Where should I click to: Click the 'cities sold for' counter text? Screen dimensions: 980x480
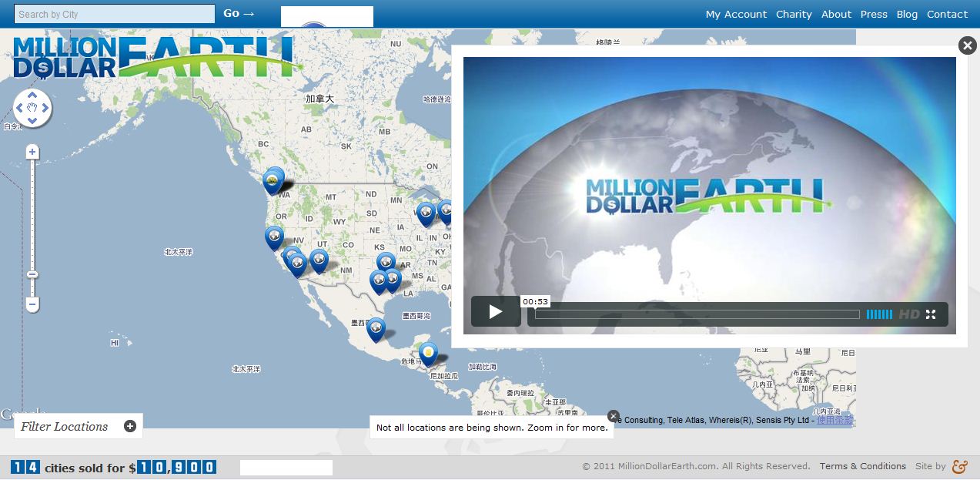(85, 468)
